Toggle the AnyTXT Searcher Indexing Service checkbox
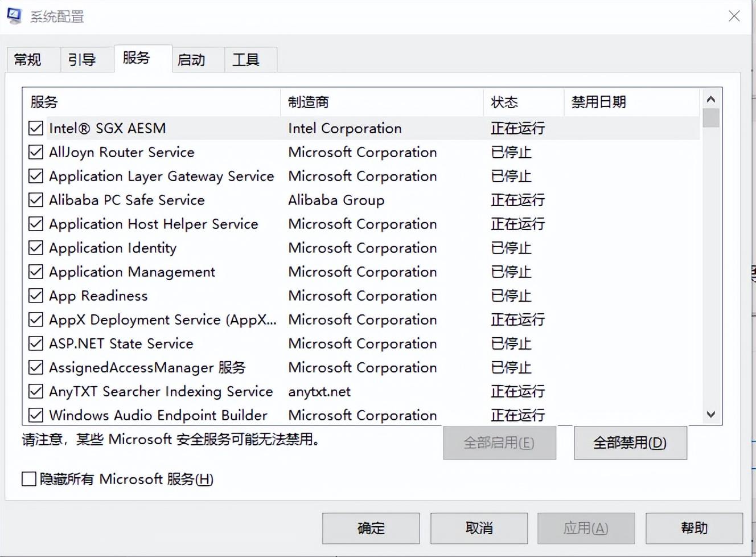 coord(36,391)
